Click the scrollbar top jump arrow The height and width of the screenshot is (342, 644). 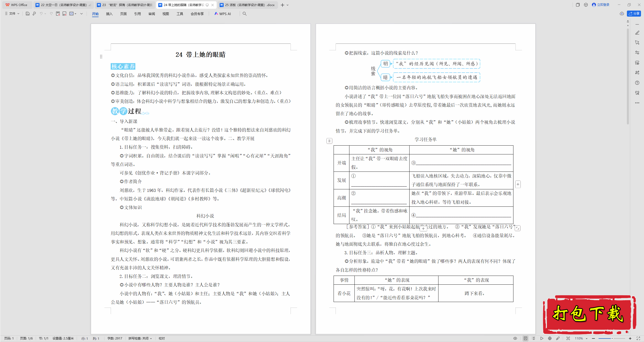pos(628,21)
